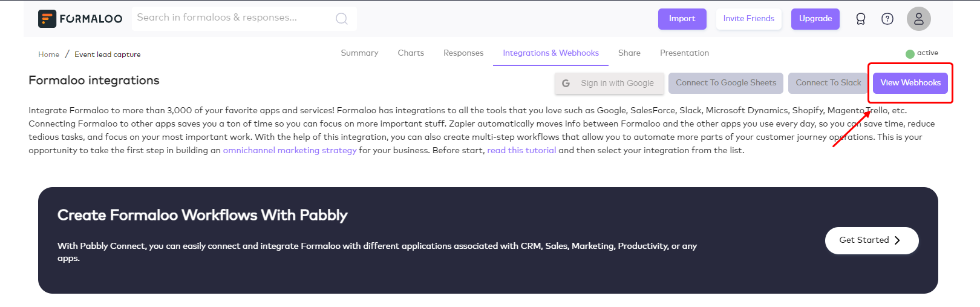Click Invite Friends button

point(748,19)
